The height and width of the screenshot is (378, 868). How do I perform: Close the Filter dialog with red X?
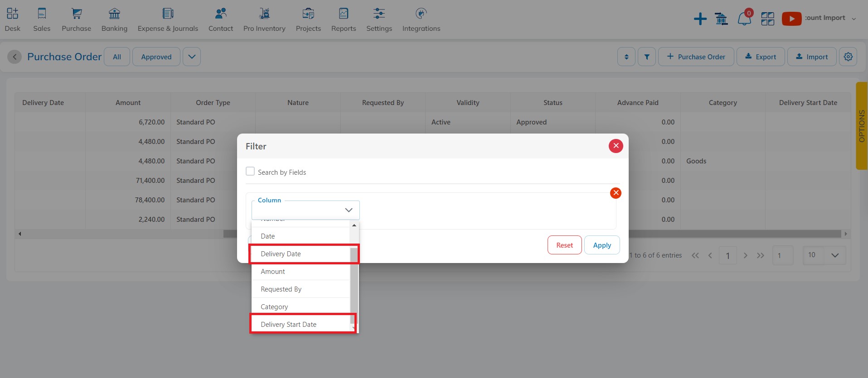(x=616, y=146)
